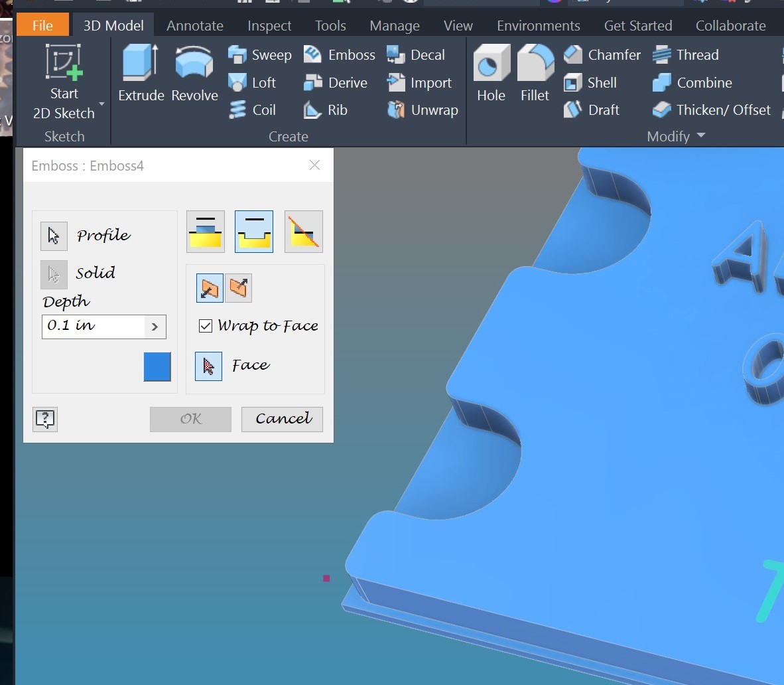Expand the Depth value flyout arrow
This screenshot has height=685, width=784.
(155, 327)
